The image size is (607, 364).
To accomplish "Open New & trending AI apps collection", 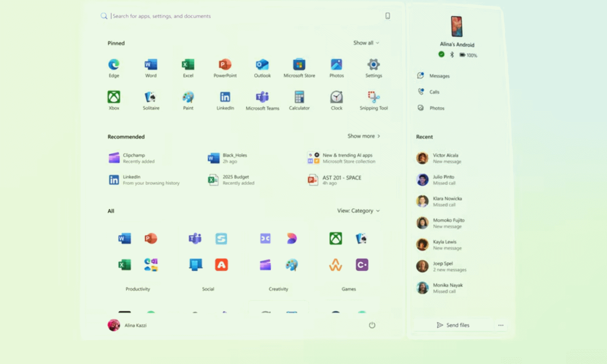I will [x=342, y=158].
